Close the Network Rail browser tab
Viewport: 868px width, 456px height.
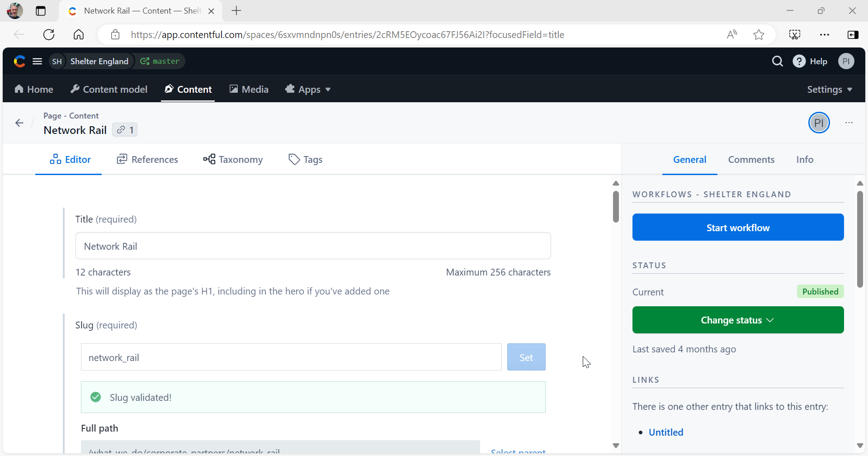click(x=211, y=11)
